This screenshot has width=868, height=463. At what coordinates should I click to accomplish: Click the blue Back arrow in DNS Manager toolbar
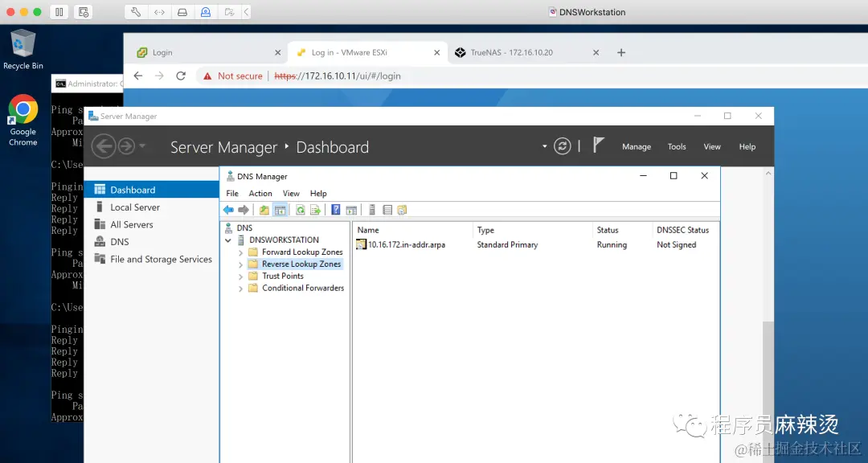[228, 210]
